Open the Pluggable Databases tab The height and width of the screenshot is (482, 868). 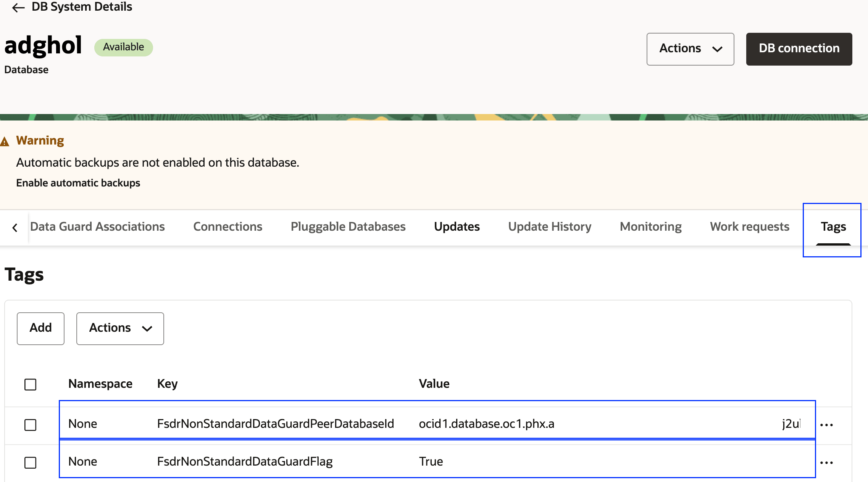(x=348, y=227)
